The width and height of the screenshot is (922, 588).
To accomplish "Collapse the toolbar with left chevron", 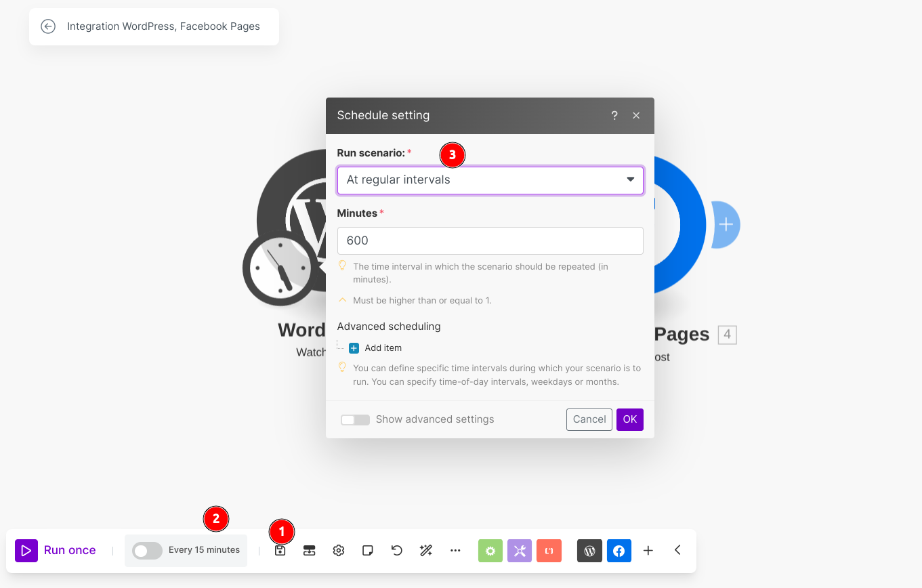I will pyautogui.click(x=677, y=551).
